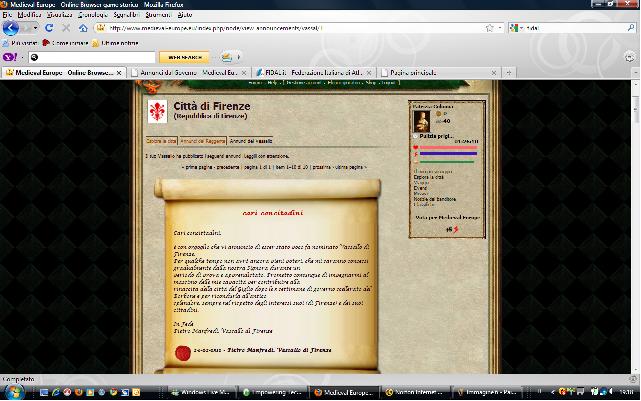Image resolution: width=641 pixels, height=401 pixels.
Task: Click the Florence fleur-de-lis city emblem
Action: pyautogui.click(x=158, y=112)
